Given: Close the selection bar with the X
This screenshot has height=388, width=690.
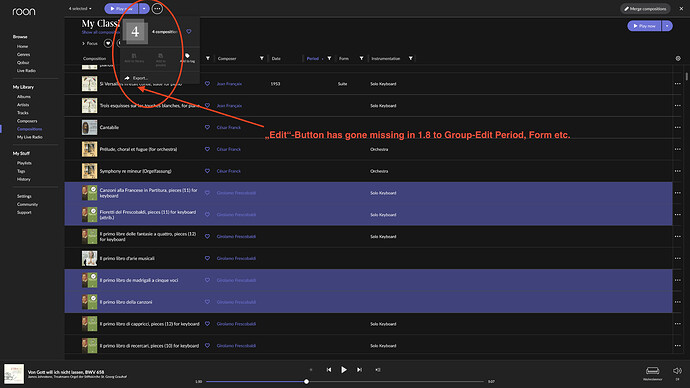Looking at the screenshot, I should coord(681,8).
